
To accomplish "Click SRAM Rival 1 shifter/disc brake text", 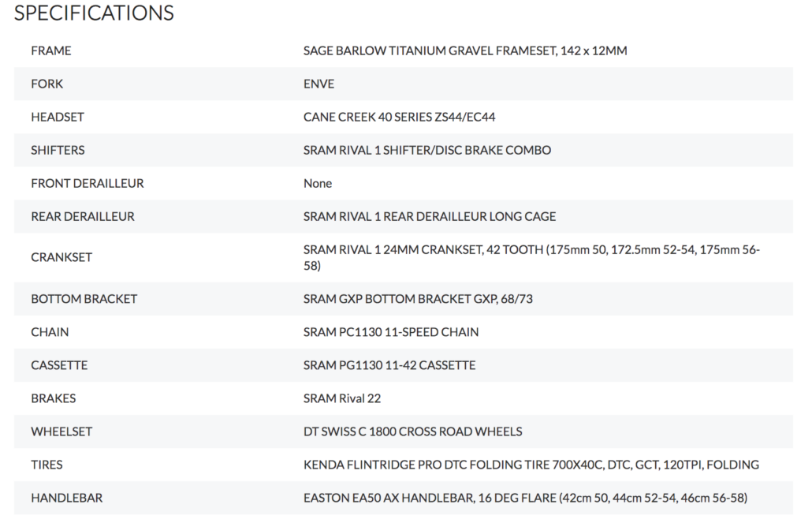I will point(427,151).
